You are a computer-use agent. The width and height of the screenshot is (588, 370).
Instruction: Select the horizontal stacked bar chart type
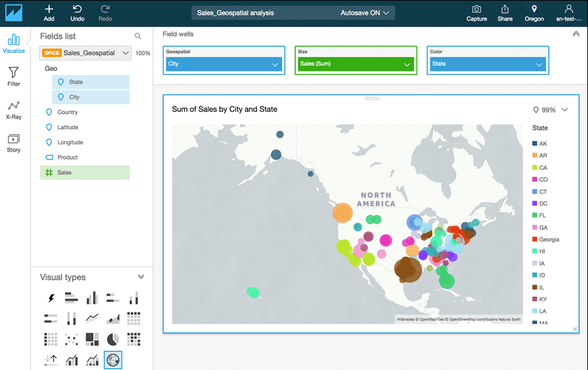pyautogui.click(x=113, y=298)
